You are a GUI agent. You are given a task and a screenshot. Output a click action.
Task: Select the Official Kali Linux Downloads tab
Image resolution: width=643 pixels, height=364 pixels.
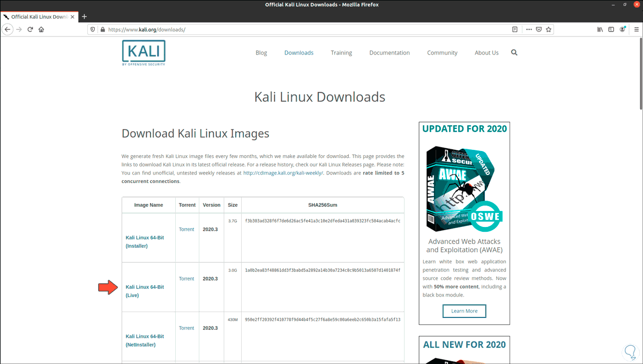(39, 17)
